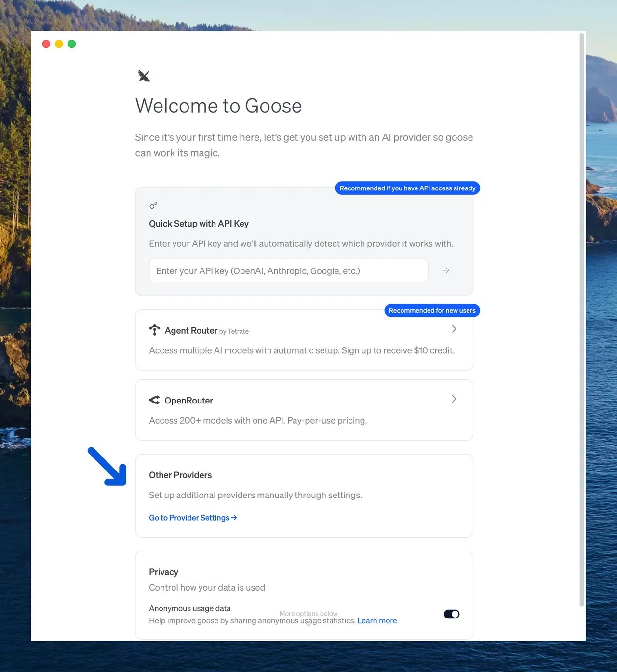Image resolution: width=617 pixels, height=672 pixels.
Task: Click the Anonymous usage data label
Action: tap(190, 608)
